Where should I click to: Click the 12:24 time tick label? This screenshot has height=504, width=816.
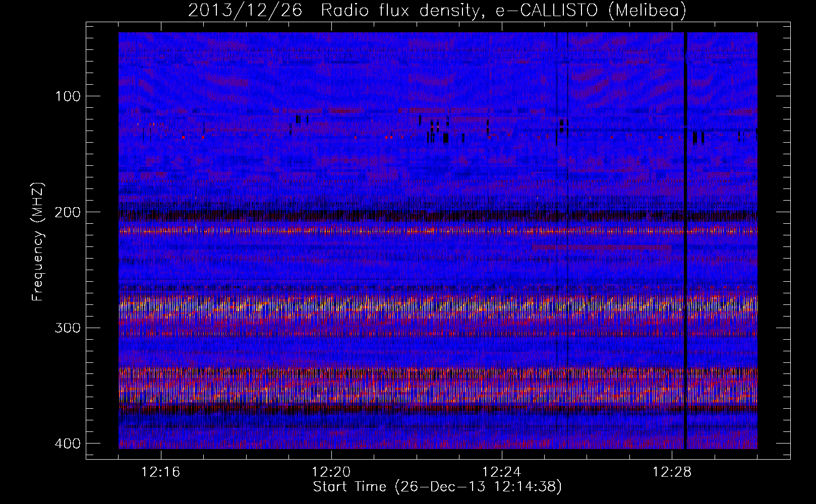tap(502, 472)
